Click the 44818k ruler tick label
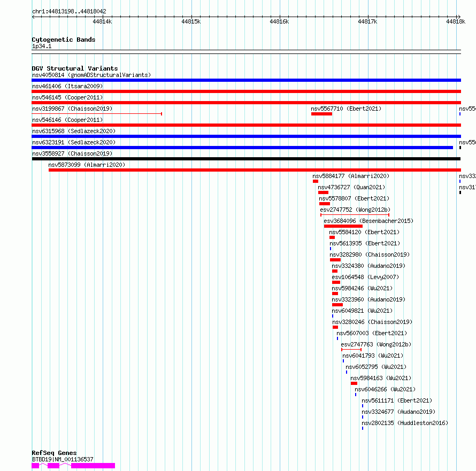Viewport: 476px width, 471px height. tap(456, 21)
